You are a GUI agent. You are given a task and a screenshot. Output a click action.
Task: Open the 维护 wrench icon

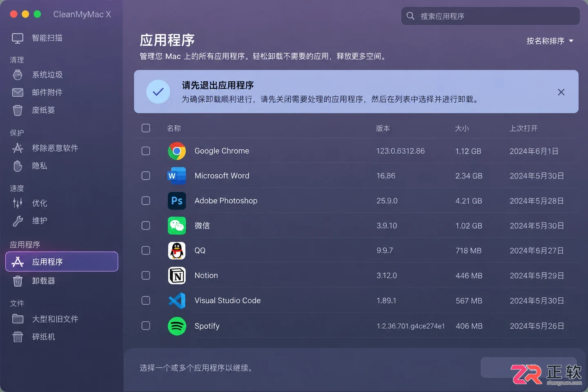pyautogui.click(x=18, y=221)
